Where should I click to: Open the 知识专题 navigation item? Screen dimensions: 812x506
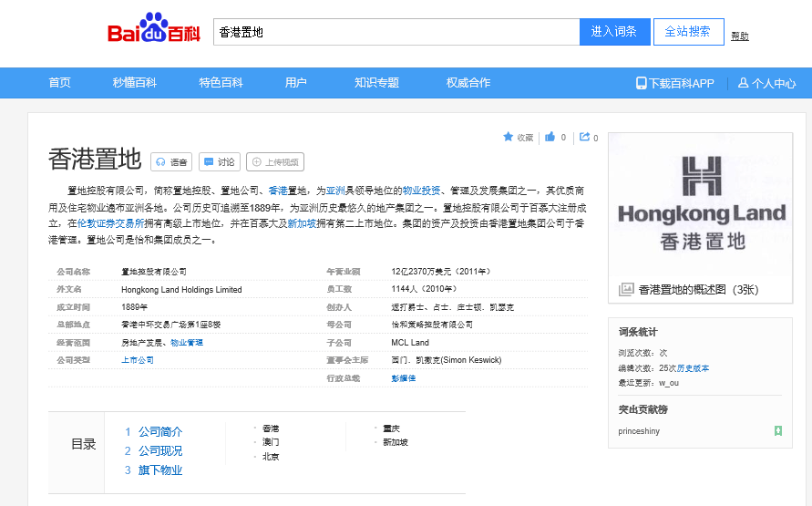(376, 83)
